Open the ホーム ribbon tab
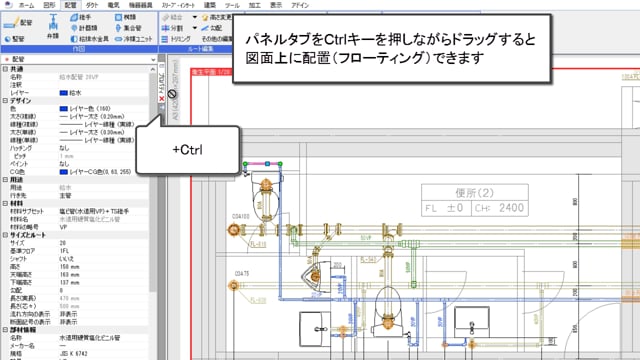 27,5
